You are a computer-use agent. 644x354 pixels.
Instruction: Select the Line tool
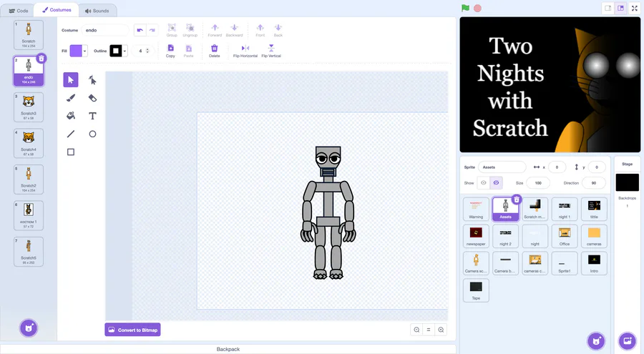(x=71, y=134)
